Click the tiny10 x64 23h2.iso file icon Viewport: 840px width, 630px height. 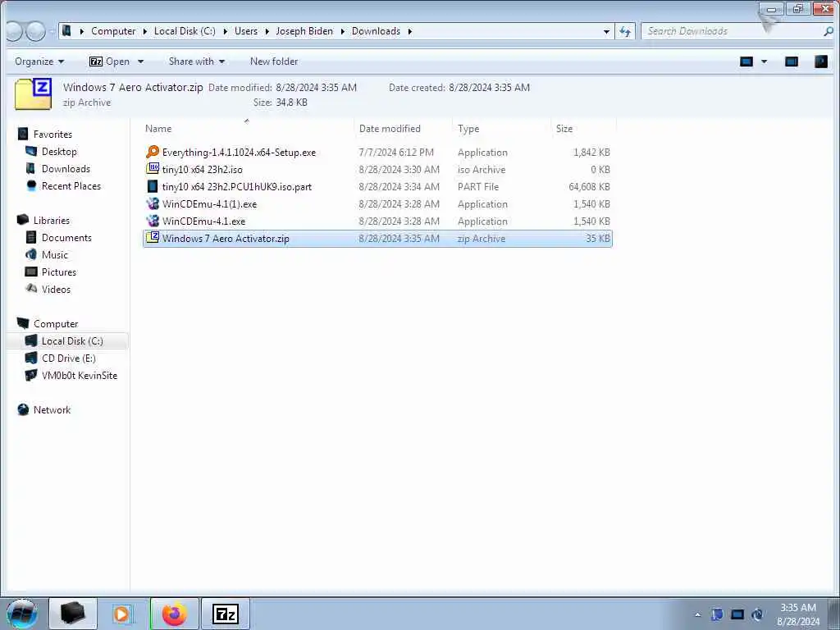pyautogui.click(x=153, y=169)
